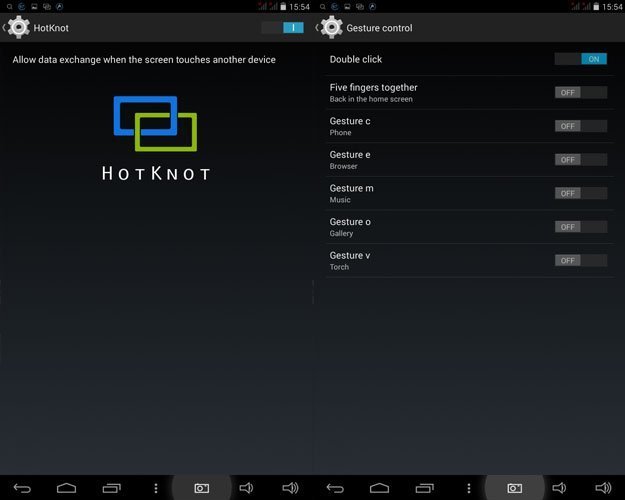Tap the HotKnot logo image
625x500 pixels.
155,138
